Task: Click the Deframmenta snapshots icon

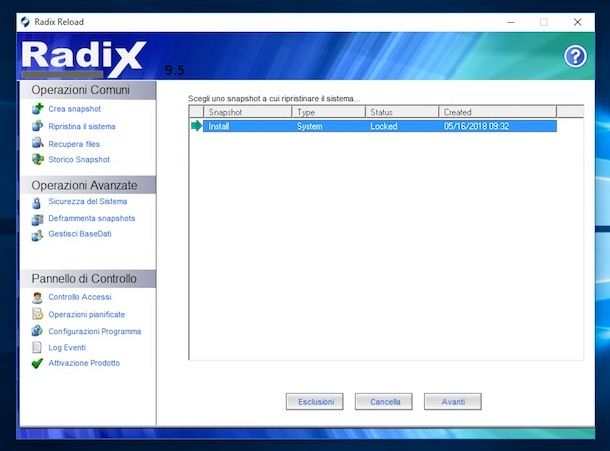Action: (38, 219)
